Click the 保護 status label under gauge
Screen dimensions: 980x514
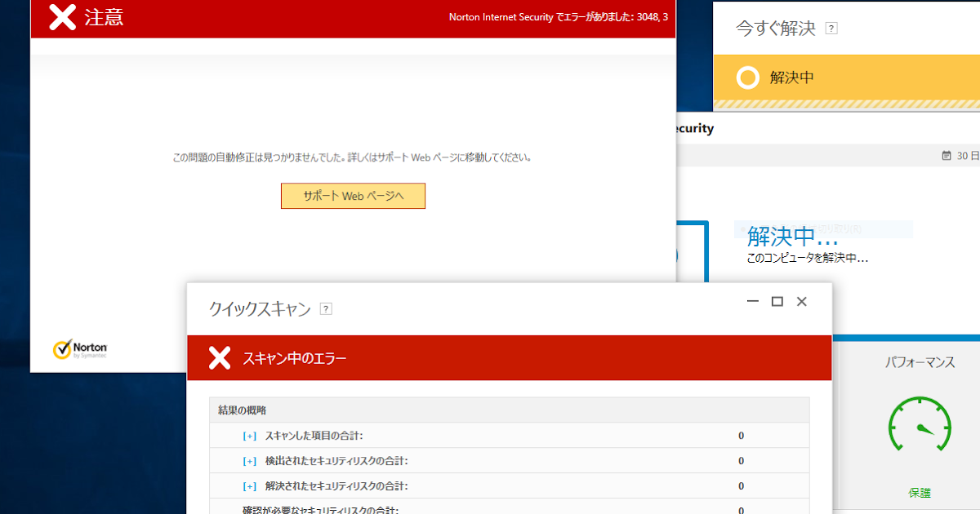[920, 493]
